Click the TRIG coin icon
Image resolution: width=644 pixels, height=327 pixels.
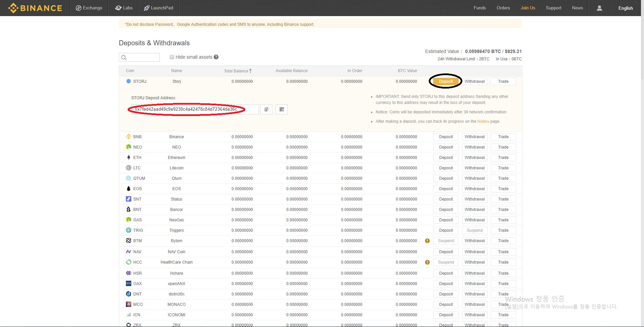pyautogui.click(x=129, y=230)
